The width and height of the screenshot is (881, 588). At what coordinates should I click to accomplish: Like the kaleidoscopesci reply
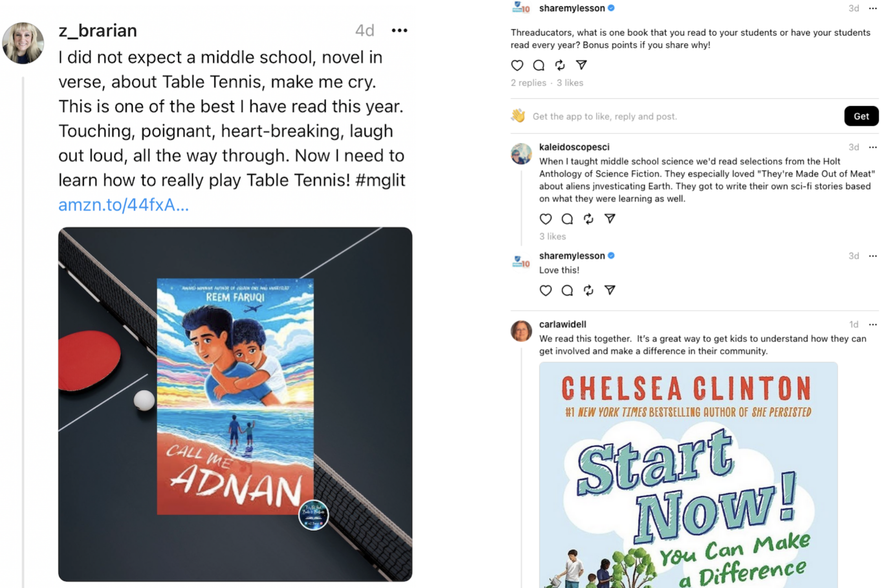[x=546, y=219]
